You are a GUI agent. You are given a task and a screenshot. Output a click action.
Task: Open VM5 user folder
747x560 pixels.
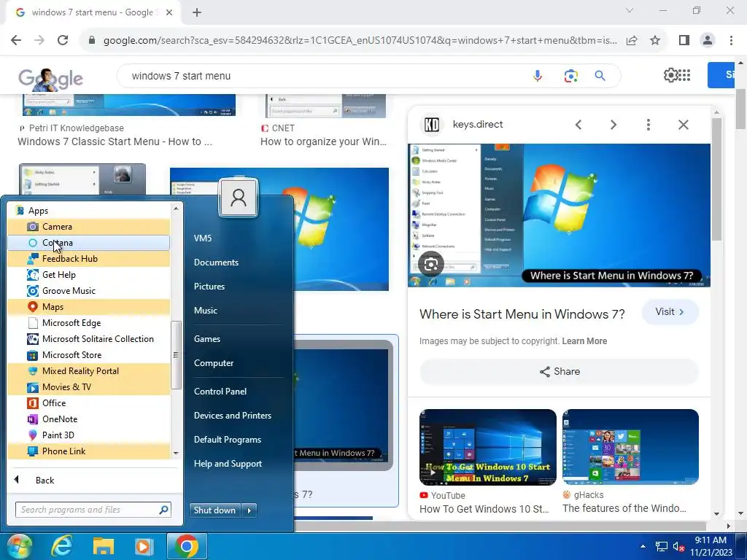tap(203, 238)
